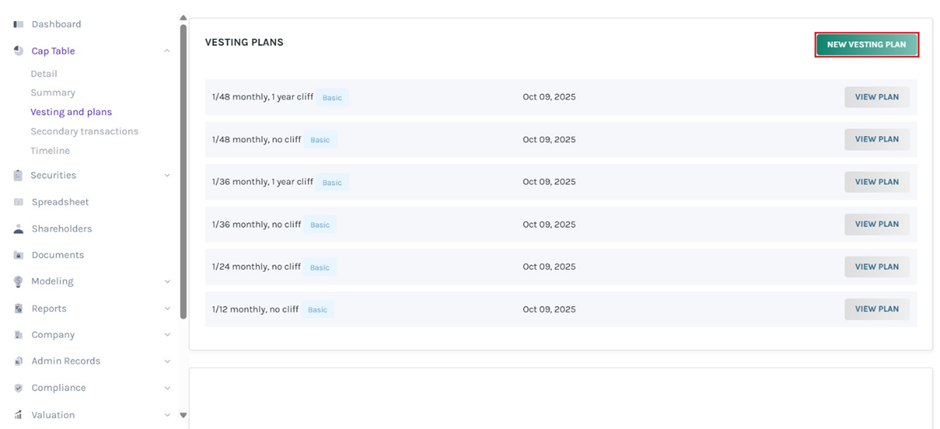Image resolution: width=940 pixels, height=429 pixels.
Task: Click the Dashboard icon in sidebar
Action: 18,24
